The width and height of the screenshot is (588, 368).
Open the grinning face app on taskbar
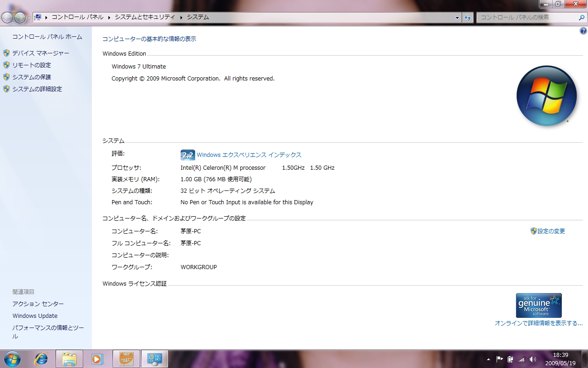pyautogui.click(x=126, y=359)
